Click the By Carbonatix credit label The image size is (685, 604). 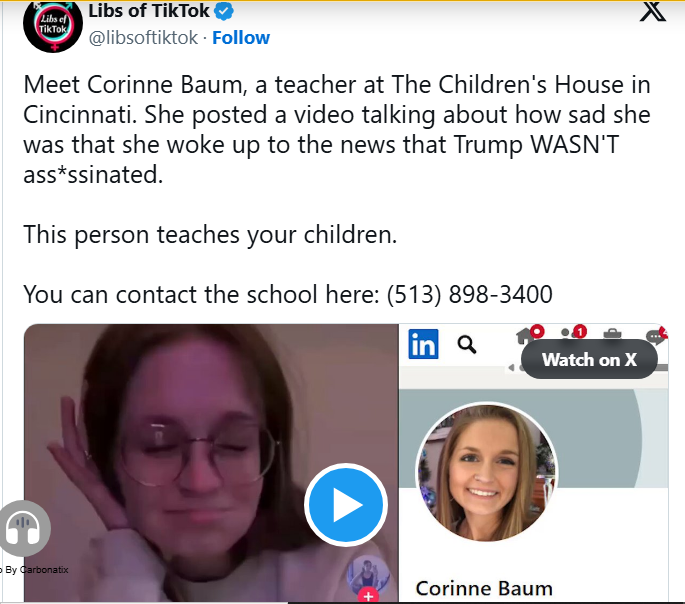coord(35,569)
